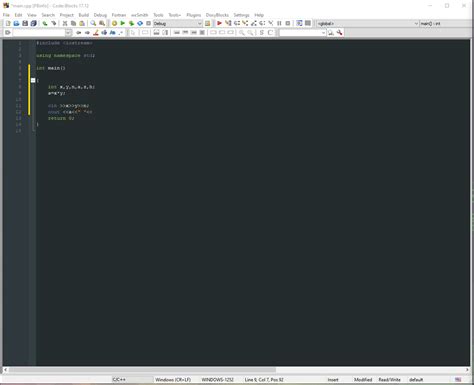Click the Save all files icon
474x385 pixels.
click(34, 23)
